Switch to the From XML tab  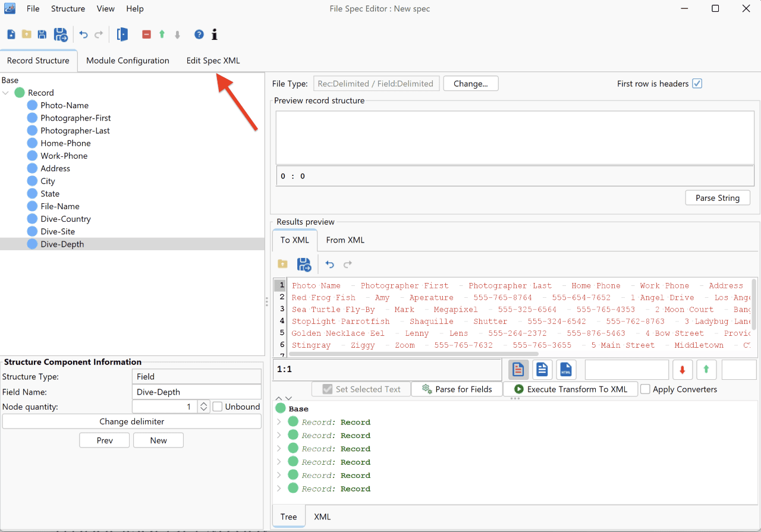pyautogui.click(x=345, y=240)
